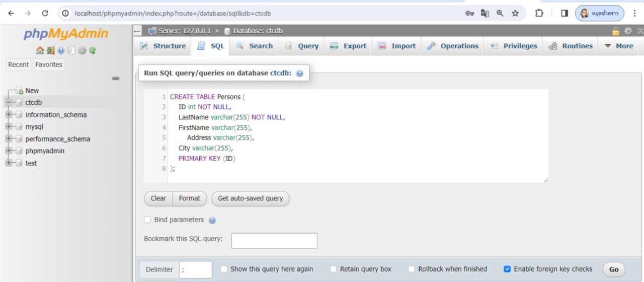Viewport: 644px width, 282px height.
Task: Open the More dropdown menu
Action: pos(618,46)
